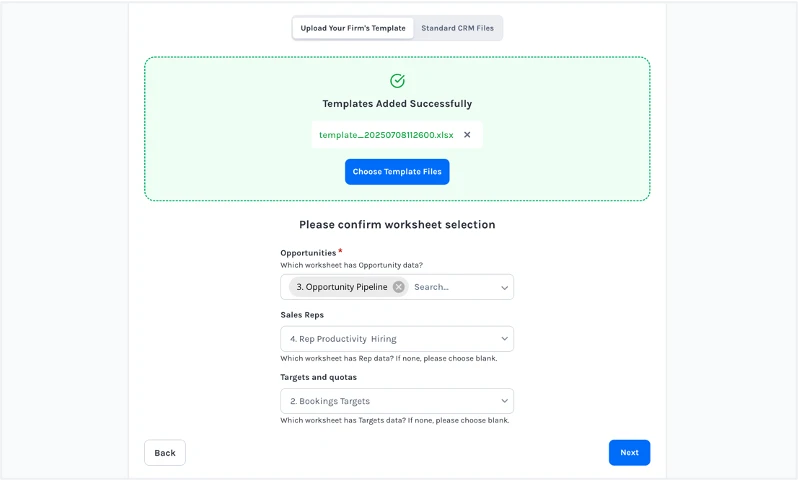Switch to the Standard CRM Files tab
The height and width of the screenshot is (480, 798).
point(457,28)
